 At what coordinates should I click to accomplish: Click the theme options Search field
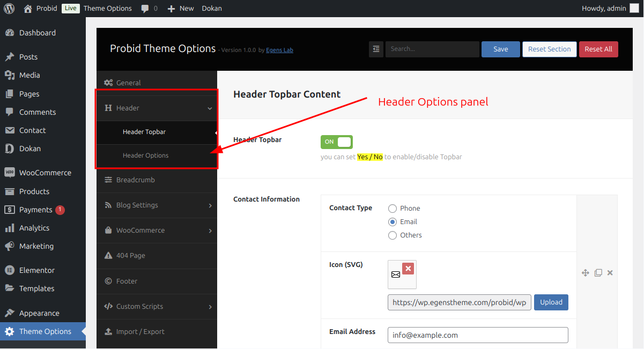tap(432, 49)
